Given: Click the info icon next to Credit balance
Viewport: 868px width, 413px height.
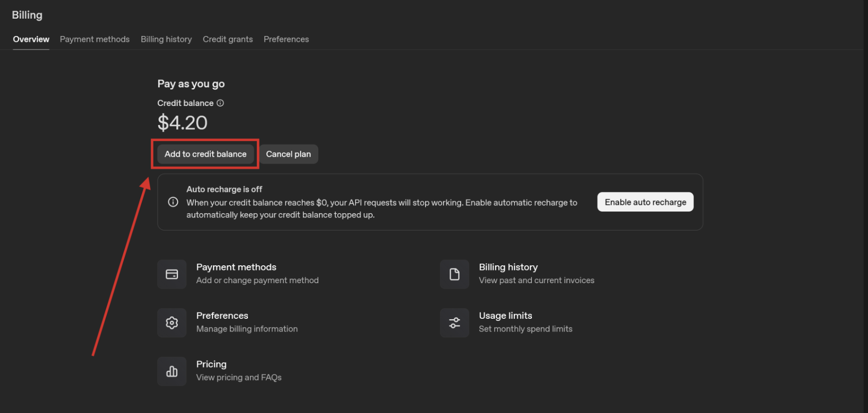Looking at the screenshot, I should coord(221,103).
